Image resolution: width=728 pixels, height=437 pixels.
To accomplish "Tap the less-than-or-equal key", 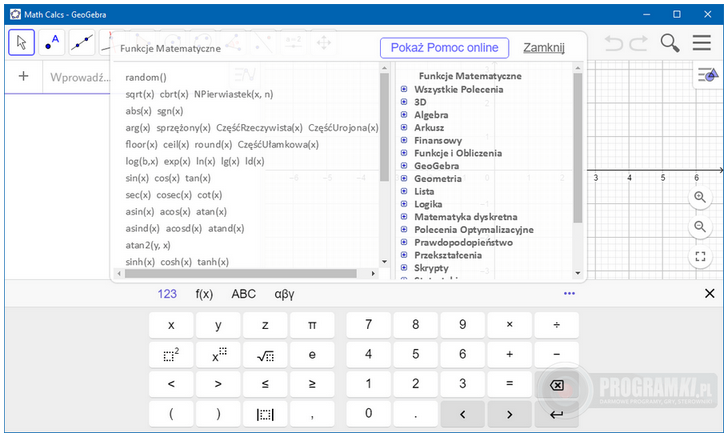I will point(265,385).
